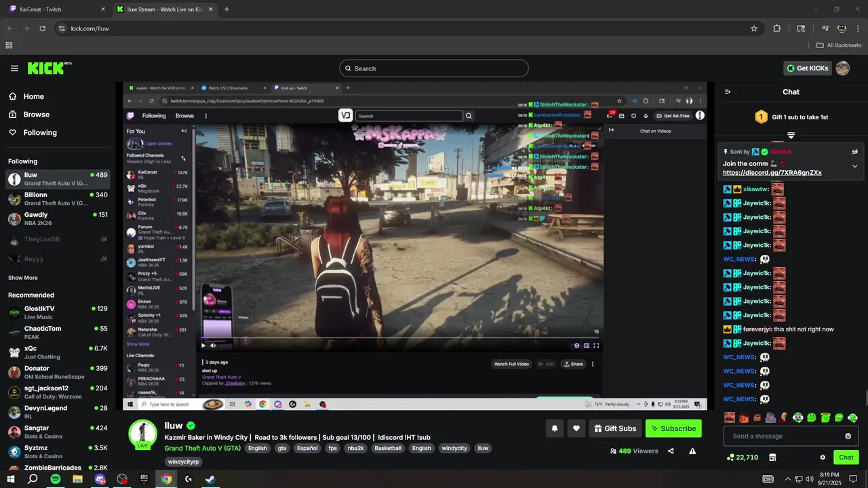Click the Basketball tag
This screenshot has width=868, height=488.
(x=388, y=448)
